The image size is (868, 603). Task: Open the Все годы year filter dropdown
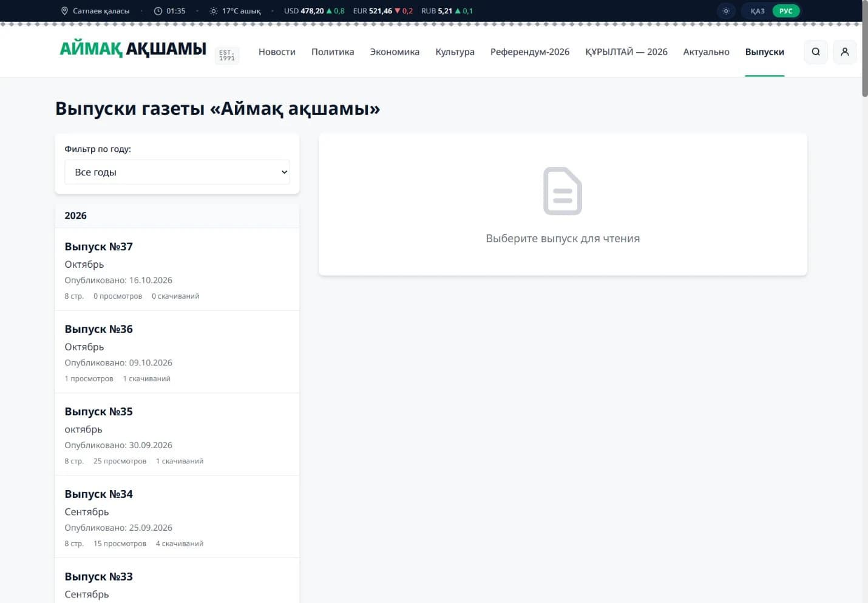tap(177, 172)
